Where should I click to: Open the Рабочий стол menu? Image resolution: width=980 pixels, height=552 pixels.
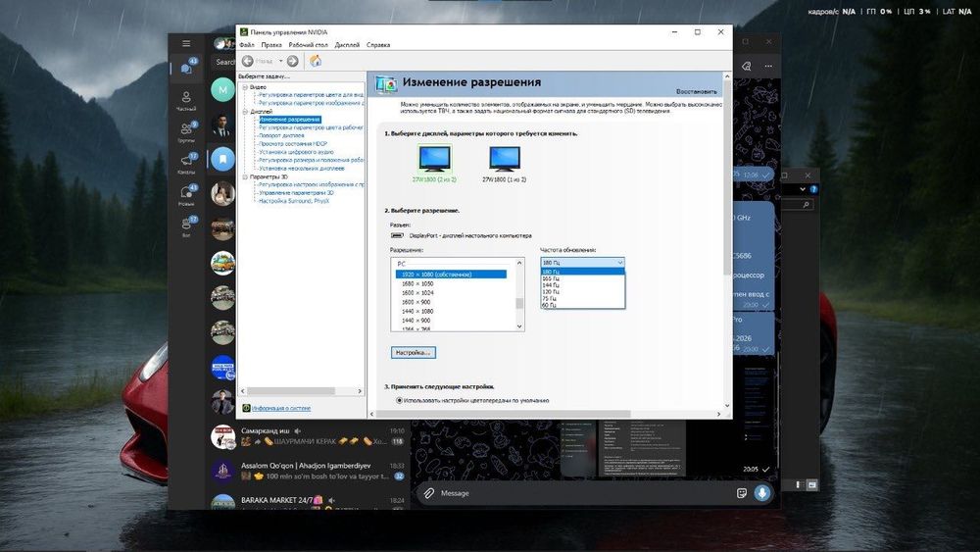308,45
